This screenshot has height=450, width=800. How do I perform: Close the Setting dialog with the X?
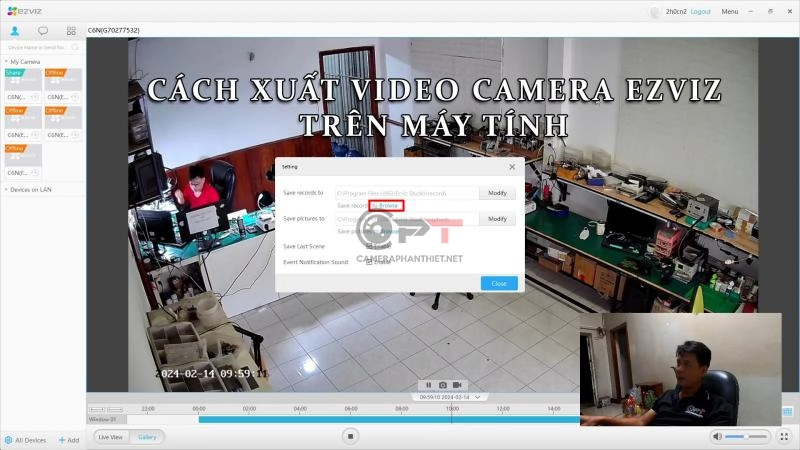pyautogui.click(x=512, y=167)
